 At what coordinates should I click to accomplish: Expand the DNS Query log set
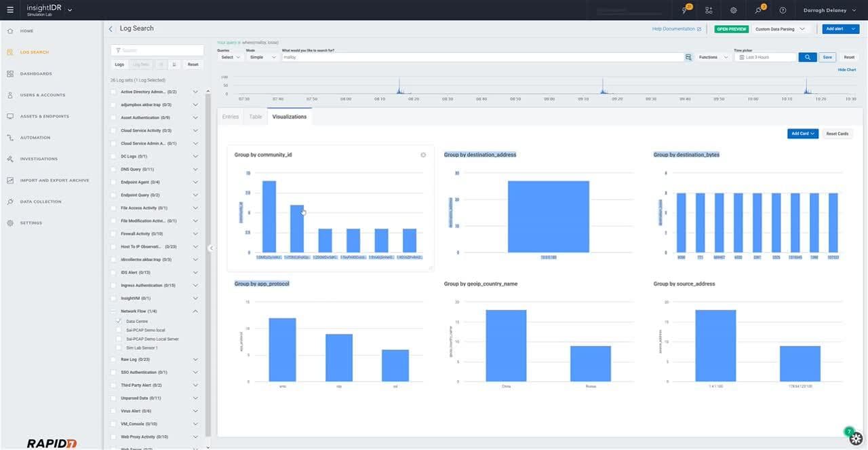pyautogui.click(x=196, y=169)
